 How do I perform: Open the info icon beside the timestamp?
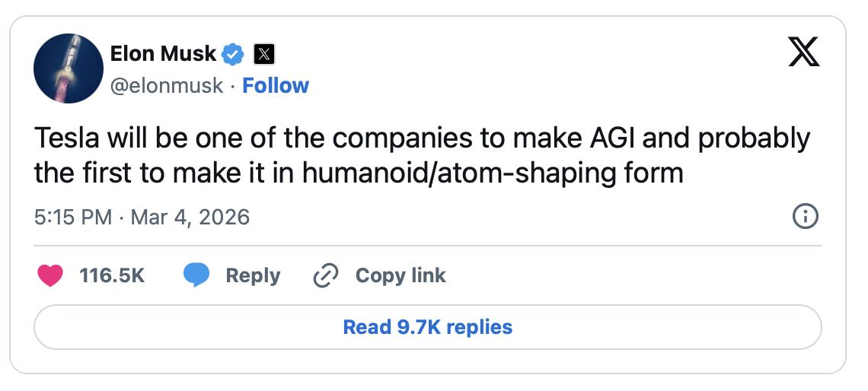click(x=806, y=218)
